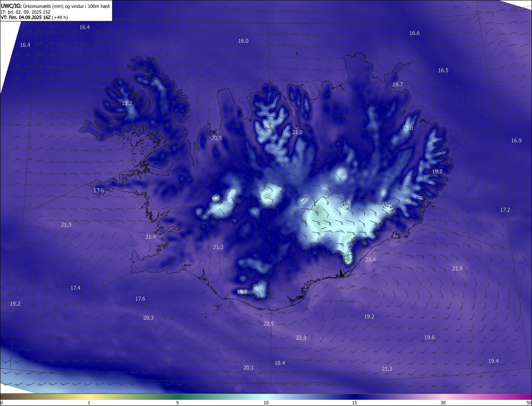Click the map value 16.9
Viewport: 532px width, 406px height.
516,140
